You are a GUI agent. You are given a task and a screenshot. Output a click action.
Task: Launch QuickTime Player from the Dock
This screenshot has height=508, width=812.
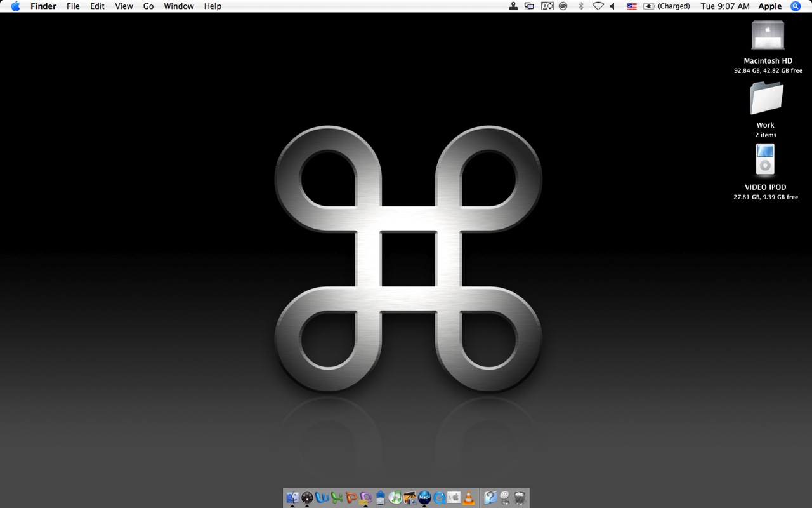(439, 498)
